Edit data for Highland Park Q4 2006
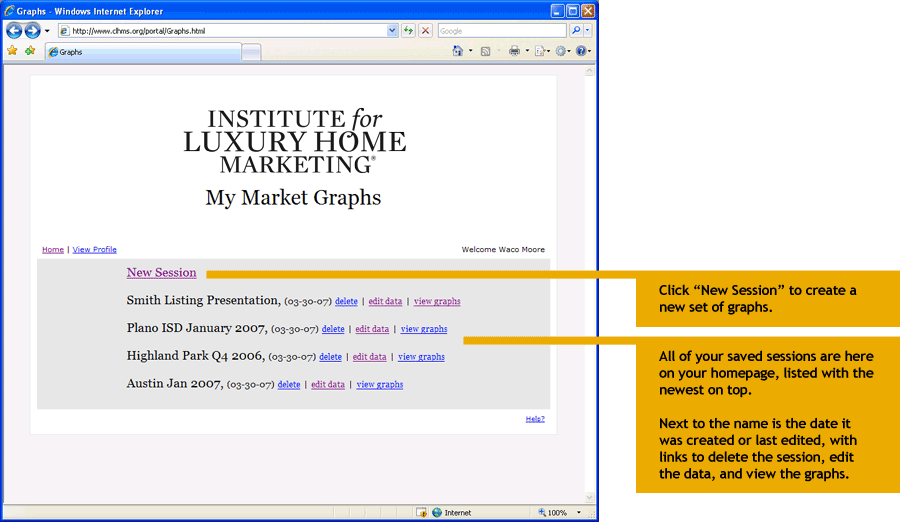 [x=369, y=357]
